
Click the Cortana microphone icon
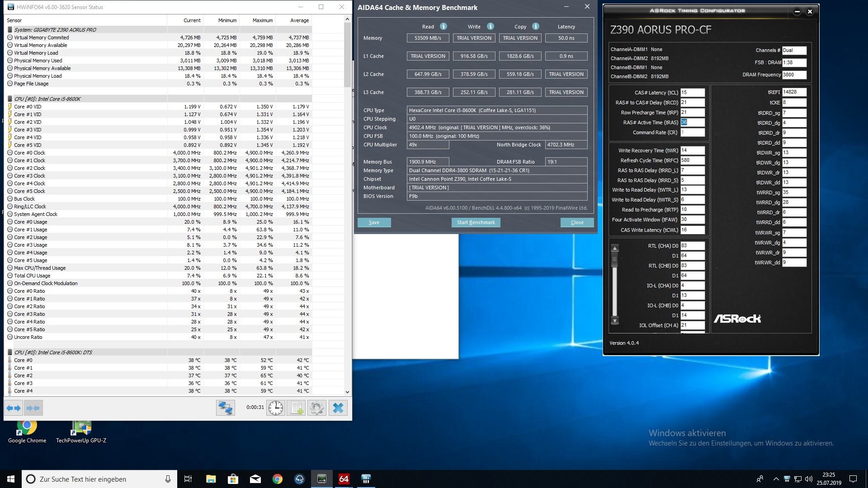pos(168,479)
